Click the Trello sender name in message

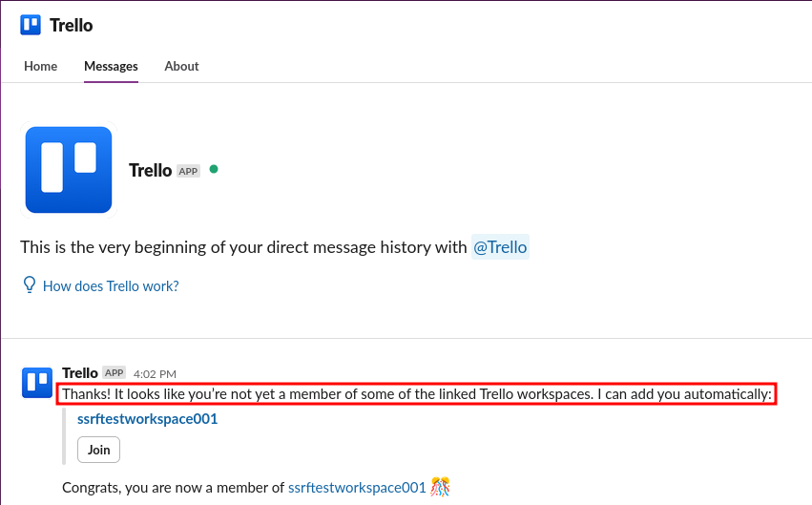(80, 373)
